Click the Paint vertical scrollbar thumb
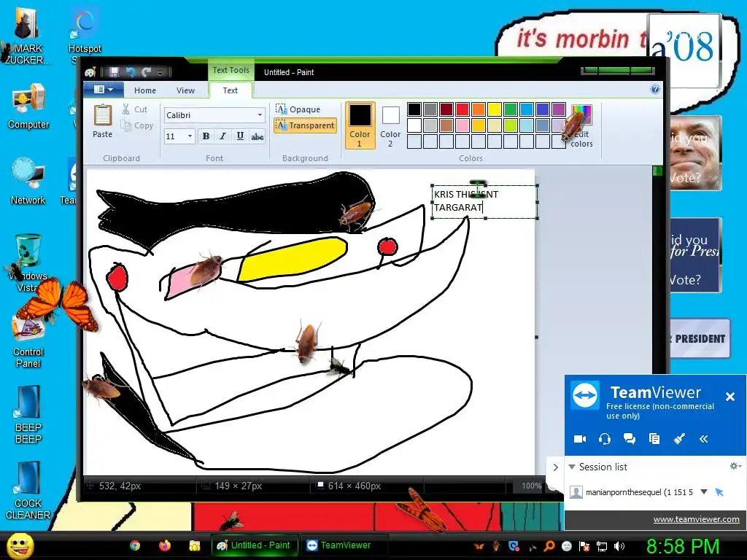Image resolution: width=747 pixels, height=560 pixels. pos(657,171)
